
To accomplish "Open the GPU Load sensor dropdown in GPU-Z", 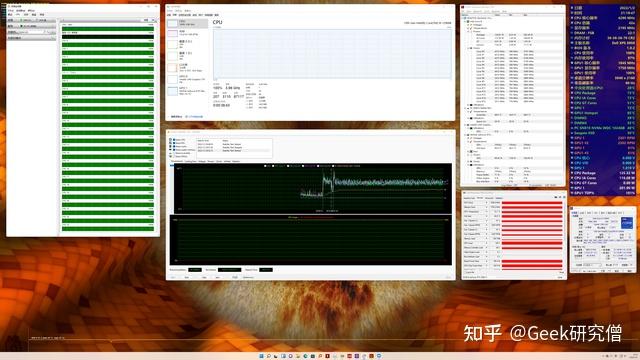I will 487,243.
